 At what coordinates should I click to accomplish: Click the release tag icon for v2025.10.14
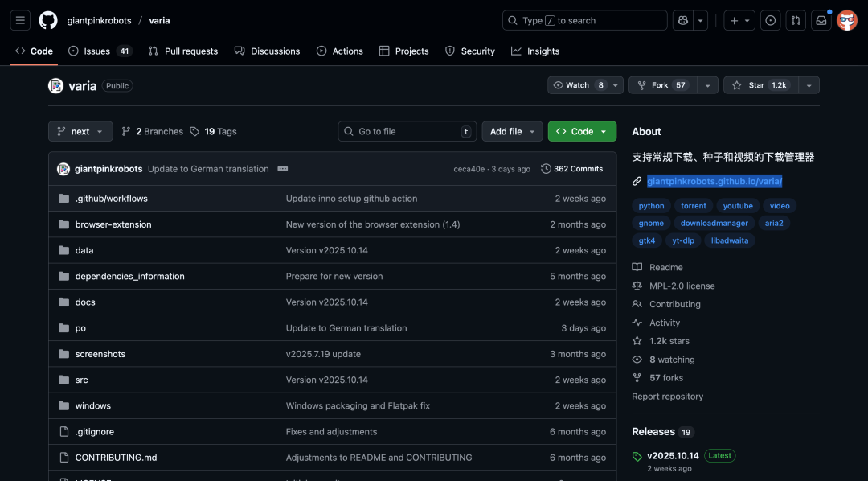pos(637,457)
